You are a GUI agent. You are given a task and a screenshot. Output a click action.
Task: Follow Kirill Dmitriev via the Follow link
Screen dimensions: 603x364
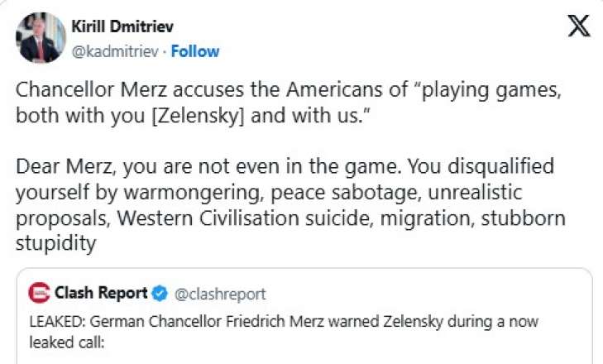195,51
